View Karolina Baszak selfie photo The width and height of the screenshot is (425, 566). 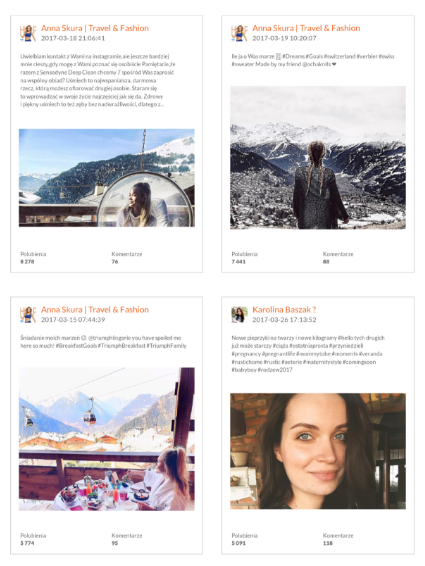tap(318, 451)
